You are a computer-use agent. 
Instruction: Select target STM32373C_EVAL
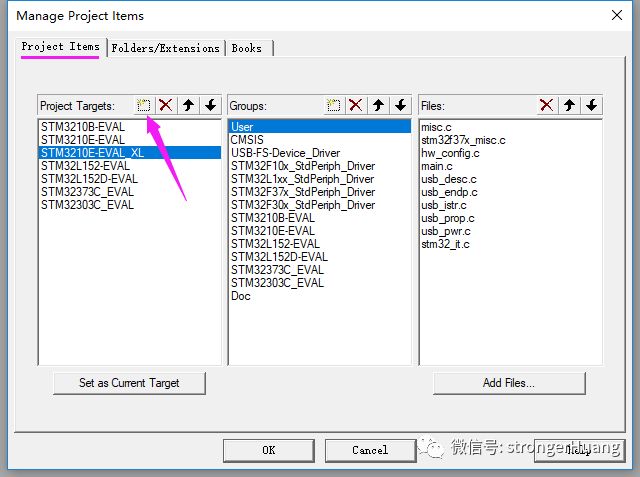[130, 192]
